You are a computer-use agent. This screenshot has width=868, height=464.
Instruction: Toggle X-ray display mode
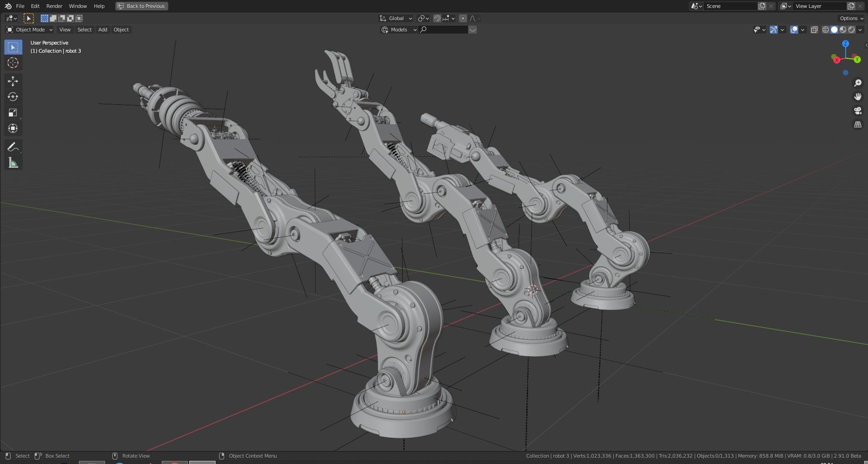[814, 30]
